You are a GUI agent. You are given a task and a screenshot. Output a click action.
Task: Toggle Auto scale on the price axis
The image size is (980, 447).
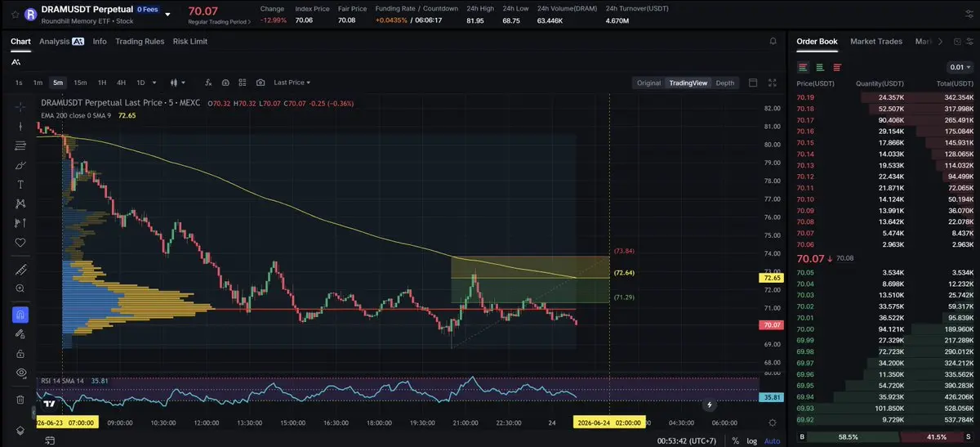[x=772, y=440]
